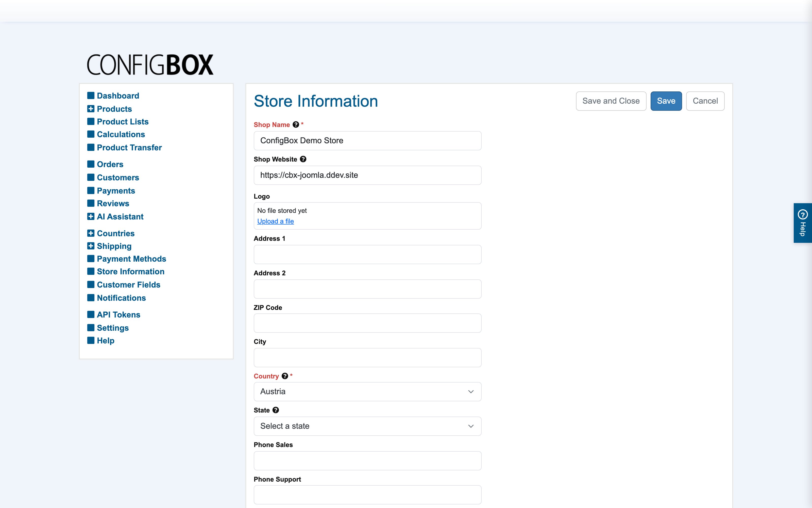Screen dimensions: 812x508
Task: Click into the Address 2 field
Action: point(367,289)
